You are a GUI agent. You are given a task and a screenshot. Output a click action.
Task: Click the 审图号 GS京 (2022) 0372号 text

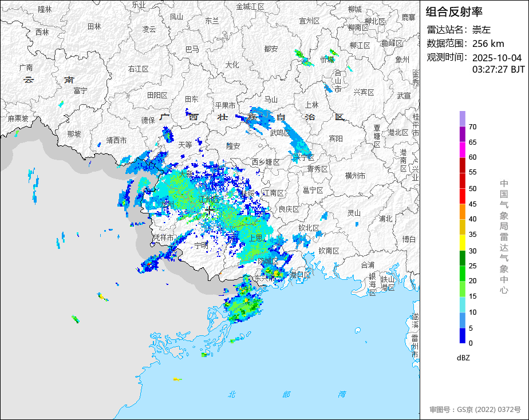[x=475, y=410]
